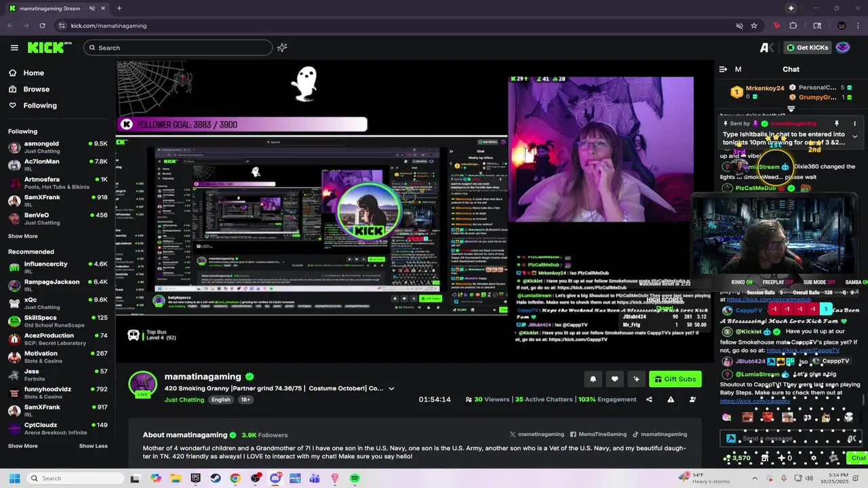Image resolution: width=868 pixels, height=488 pixels.
Task: Open Windows Start menu
Action: tap(14, 479)
